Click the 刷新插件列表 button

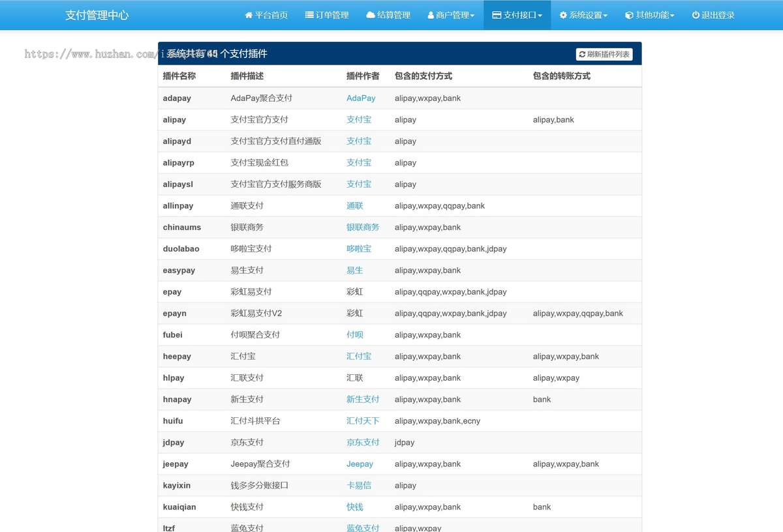604,54
